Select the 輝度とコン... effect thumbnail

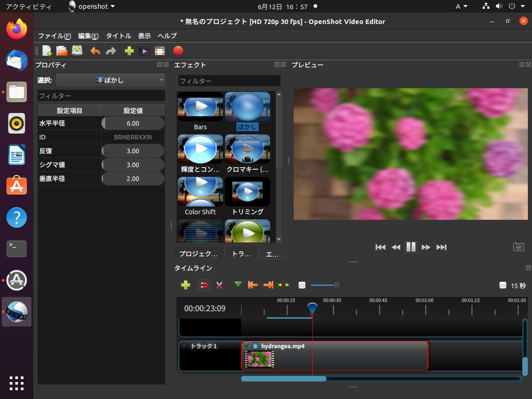tap(200, 149)
